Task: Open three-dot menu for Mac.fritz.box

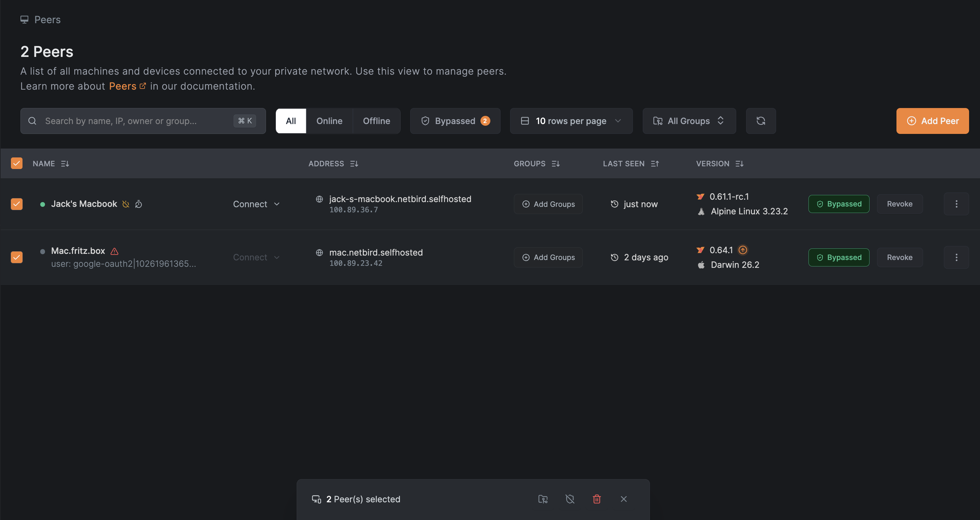Action: [956, 257]
